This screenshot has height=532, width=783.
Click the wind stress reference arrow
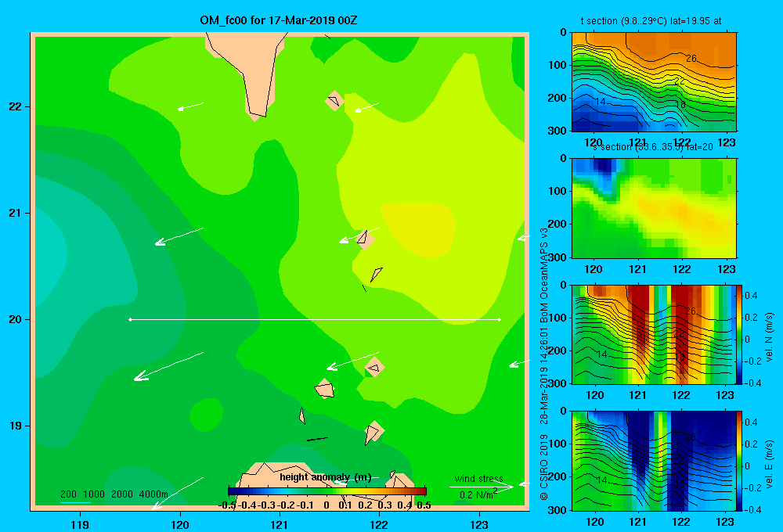[x=482, y=487]
